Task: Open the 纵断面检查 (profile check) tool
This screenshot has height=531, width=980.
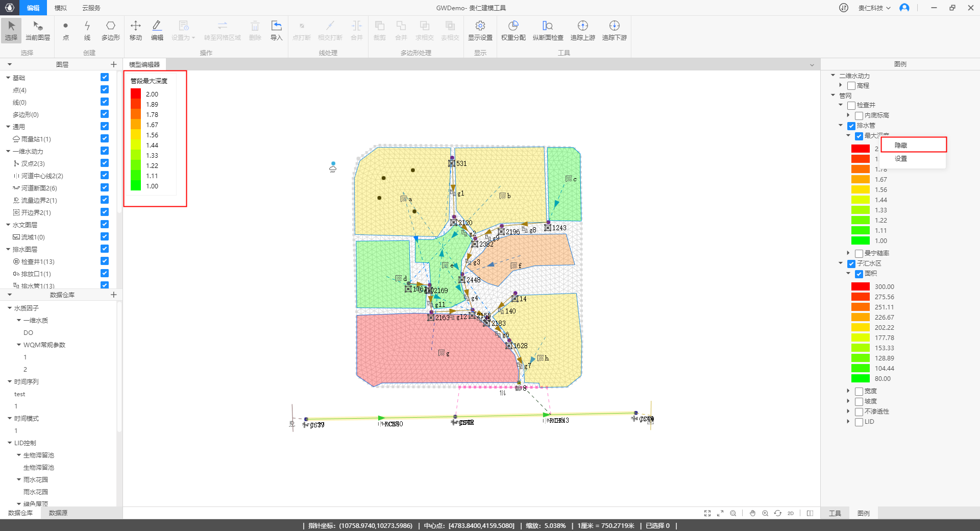Action: tap(548, 31)
